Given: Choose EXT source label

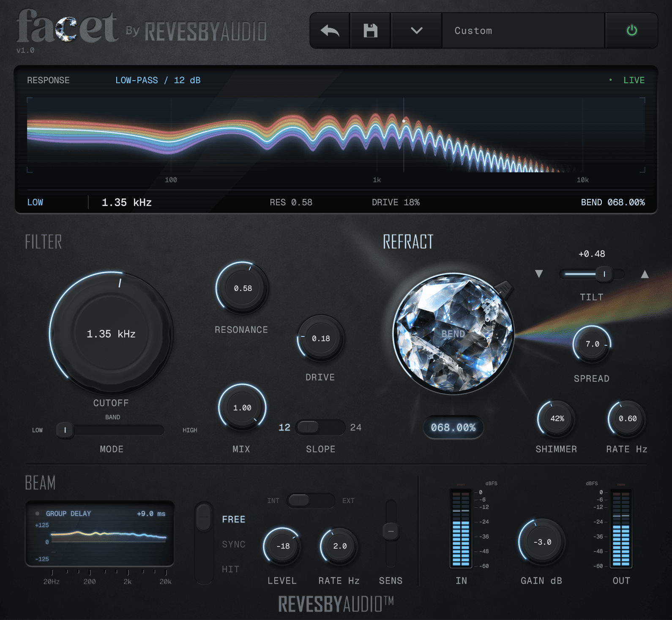Looking at the screenshot, I should point(348,500).
